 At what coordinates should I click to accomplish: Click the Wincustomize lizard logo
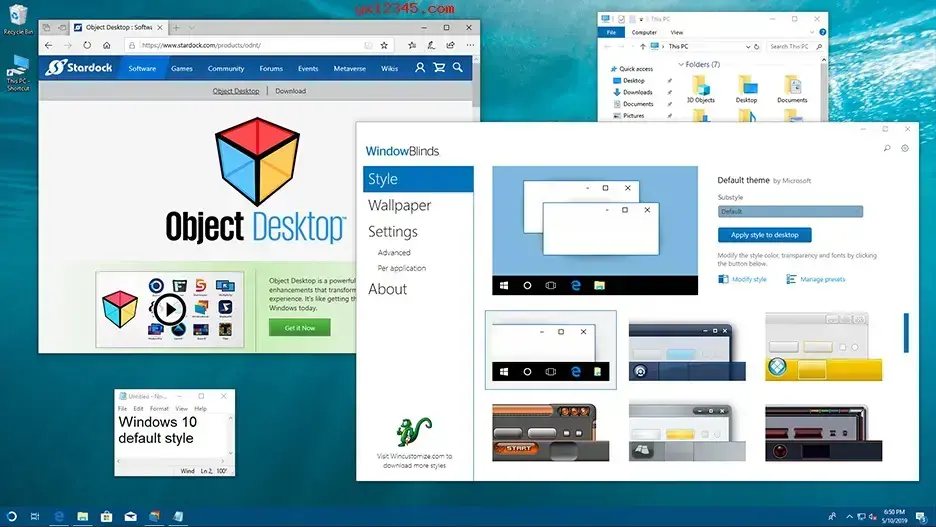click(414, 432)
